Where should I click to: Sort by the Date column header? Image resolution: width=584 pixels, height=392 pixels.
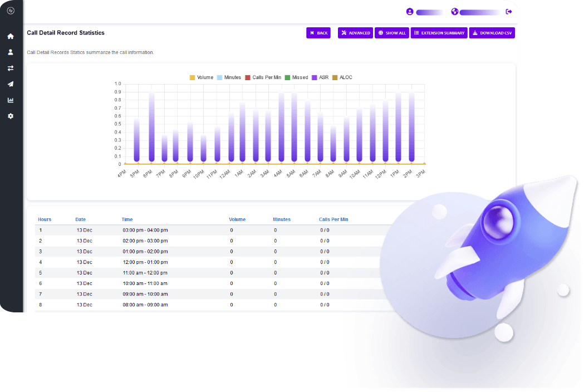click(81, 219)
